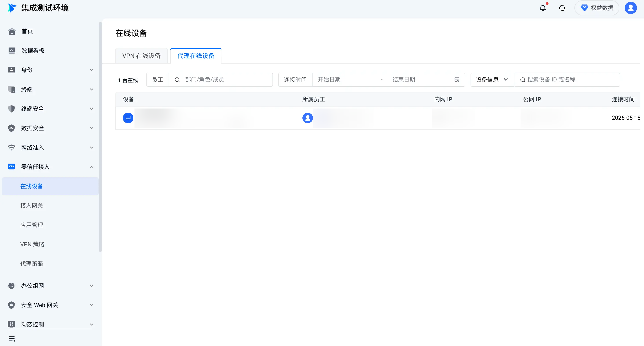
Task: Click the 搜索设备 ID 或名称 field
Action: click(x=567, y=79)
